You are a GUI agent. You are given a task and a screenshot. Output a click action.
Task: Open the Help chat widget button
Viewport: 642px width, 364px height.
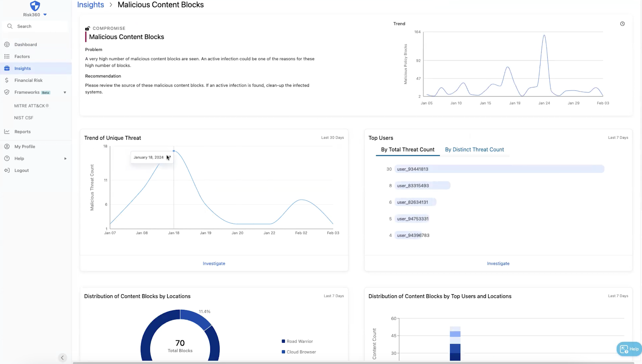tap(629, 349)
